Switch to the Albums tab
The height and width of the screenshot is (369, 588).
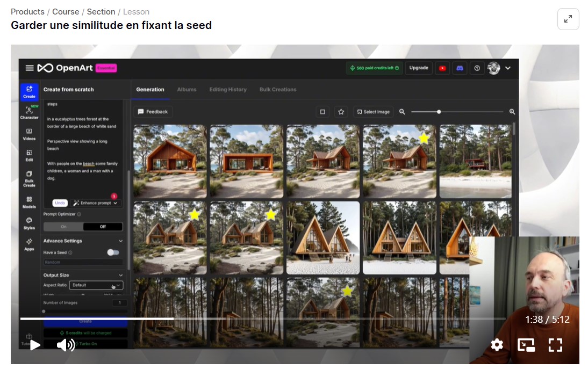[x=187, y=89]
